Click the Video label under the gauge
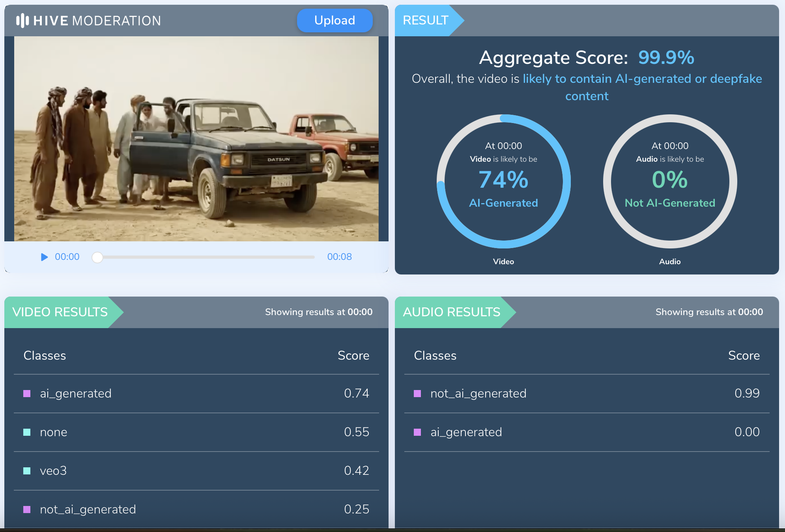The width and height of the screenshot is (785, 532). [x=503, y=261]
